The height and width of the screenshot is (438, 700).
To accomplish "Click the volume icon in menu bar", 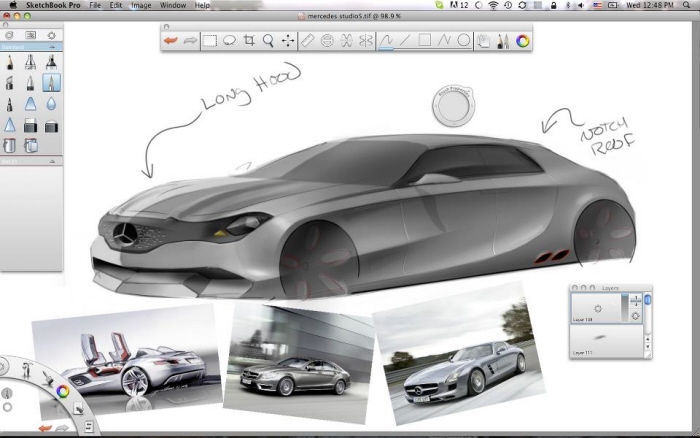I will [581, 5].
